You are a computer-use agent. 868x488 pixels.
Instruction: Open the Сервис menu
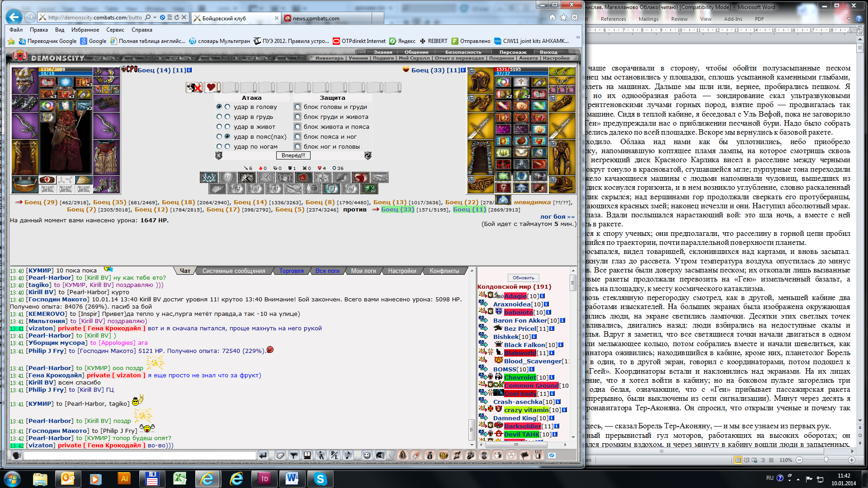tap(115, 30)
